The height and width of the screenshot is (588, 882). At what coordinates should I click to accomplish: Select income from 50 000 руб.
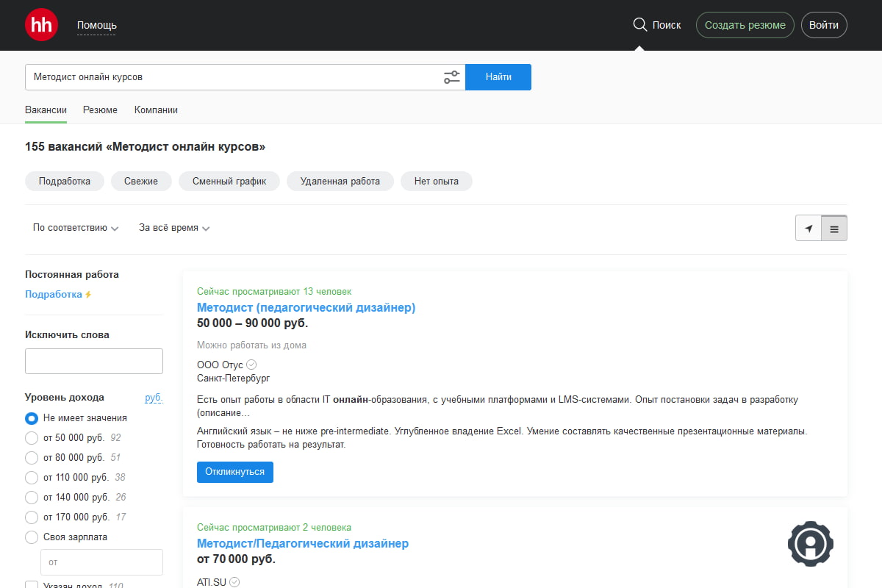point(32,438)
